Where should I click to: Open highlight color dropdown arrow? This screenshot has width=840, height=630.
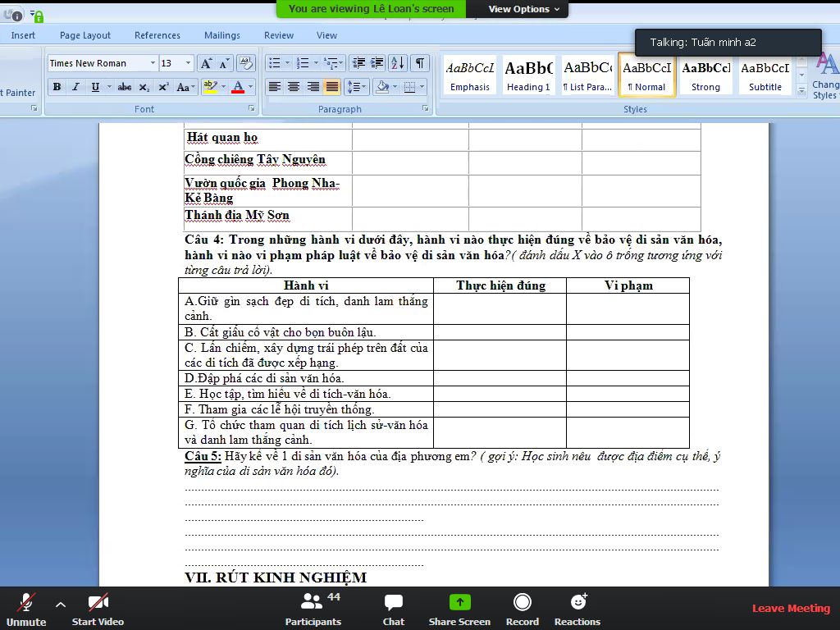(x=223, y=87)
